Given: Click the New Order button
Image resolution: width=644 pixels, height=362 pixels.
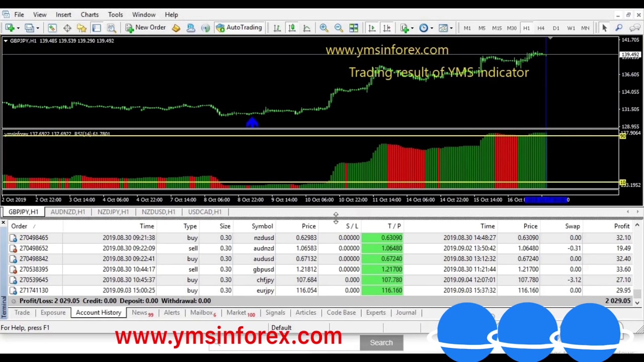Looking at the screenshot, I should pos(145,28).
